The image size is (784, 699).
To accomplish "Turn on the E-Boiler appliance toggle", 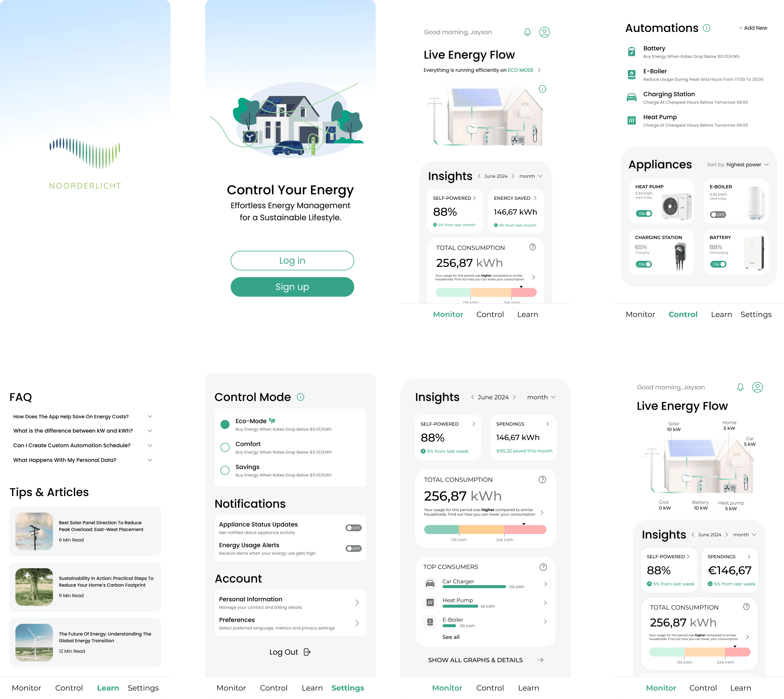I will click(x=718, y=214).
